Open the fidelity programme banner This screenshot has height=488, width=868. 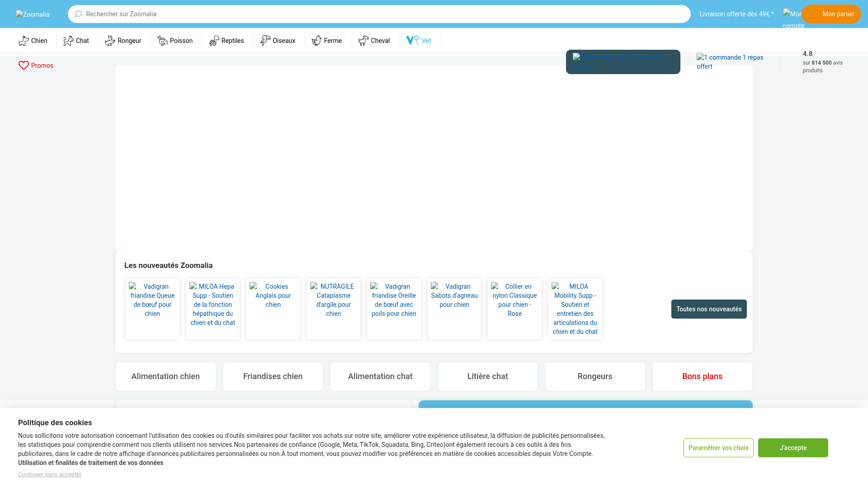tap(623, 62)
